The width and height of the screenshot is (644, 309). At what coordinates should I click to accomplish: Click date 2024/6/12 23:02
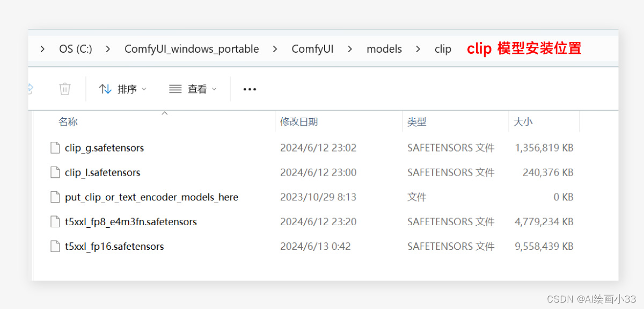(x=318, y=148)
